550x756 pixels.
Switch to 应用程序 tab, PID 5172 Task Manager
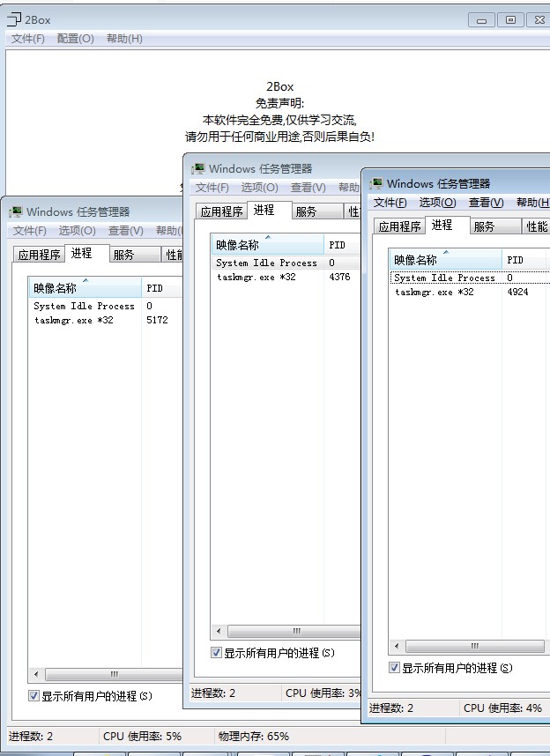click(39, 255)
